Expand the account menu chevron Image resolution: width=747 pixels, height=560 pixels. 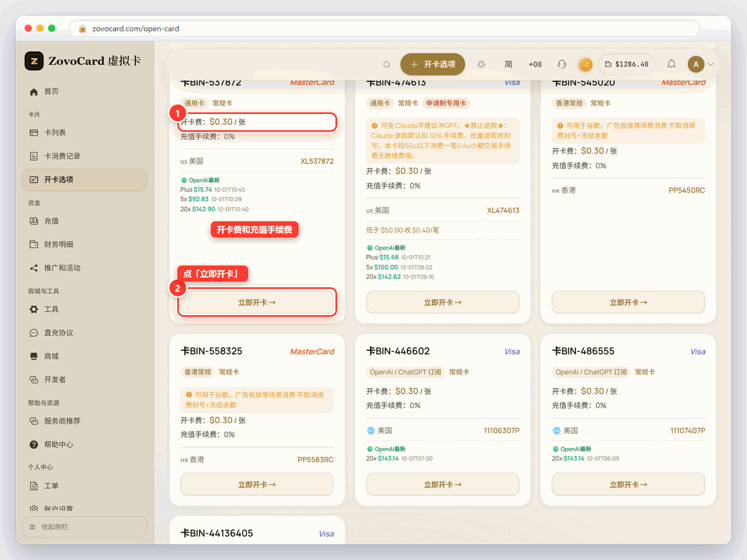point(711,64)
